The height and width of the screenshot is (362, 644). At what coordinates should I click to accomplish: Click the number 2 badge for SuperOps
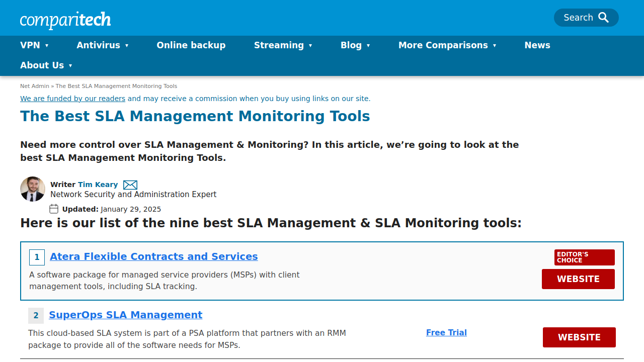pyautogui.click(x=36, y=316)
